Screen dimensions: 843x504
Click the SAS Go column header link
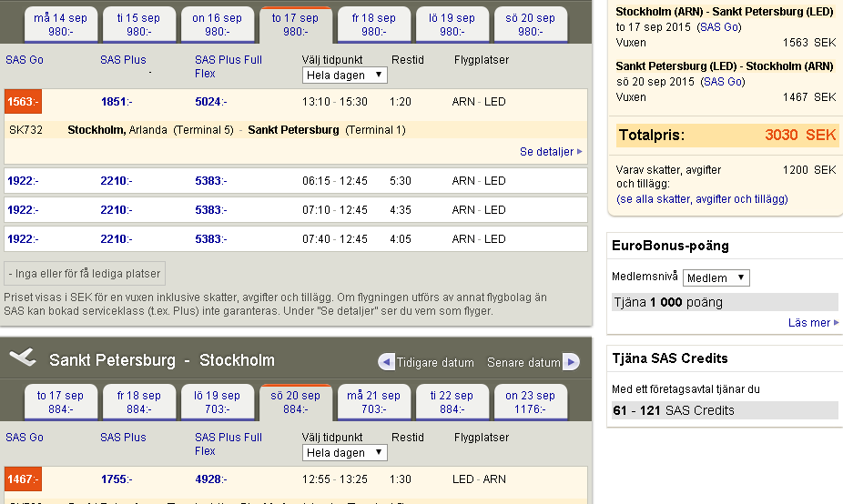coord(25,60)
